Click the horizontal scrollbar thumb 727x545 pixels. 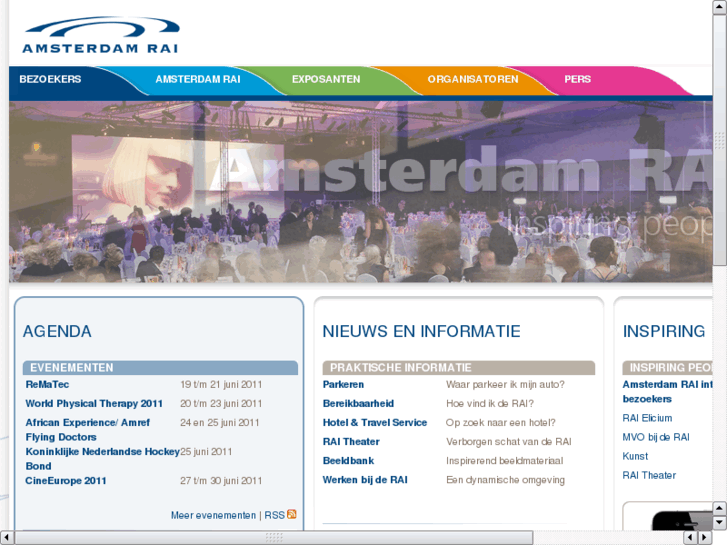tap(274, 538)
